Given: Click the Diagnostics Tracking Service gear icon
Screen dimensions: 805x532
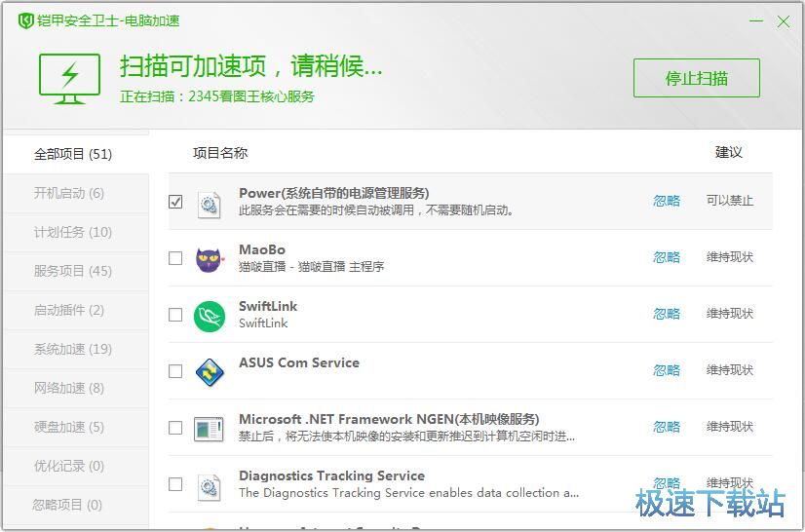Looking at the screenshot, I should (x=210, y=487).
